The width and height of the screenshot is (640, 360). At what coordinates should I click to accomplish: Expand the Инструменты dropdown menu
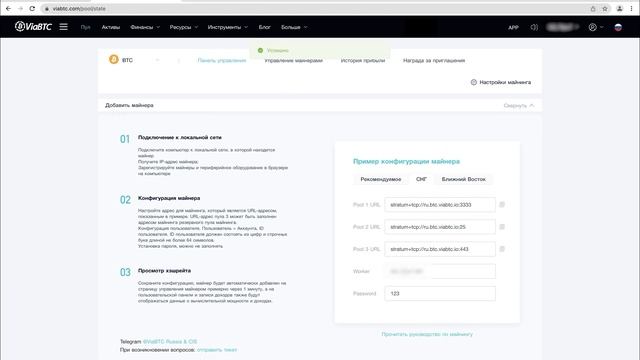coord(228,27)
